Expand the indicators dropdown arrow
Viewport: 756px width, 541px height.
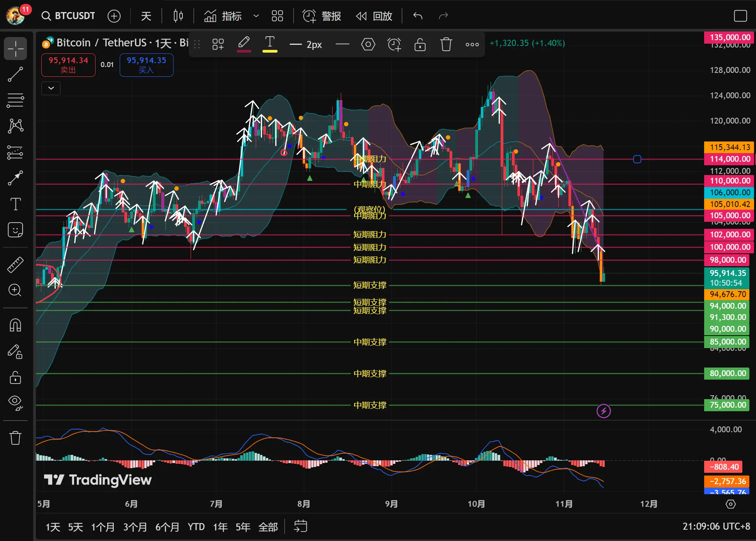[256, 16]
